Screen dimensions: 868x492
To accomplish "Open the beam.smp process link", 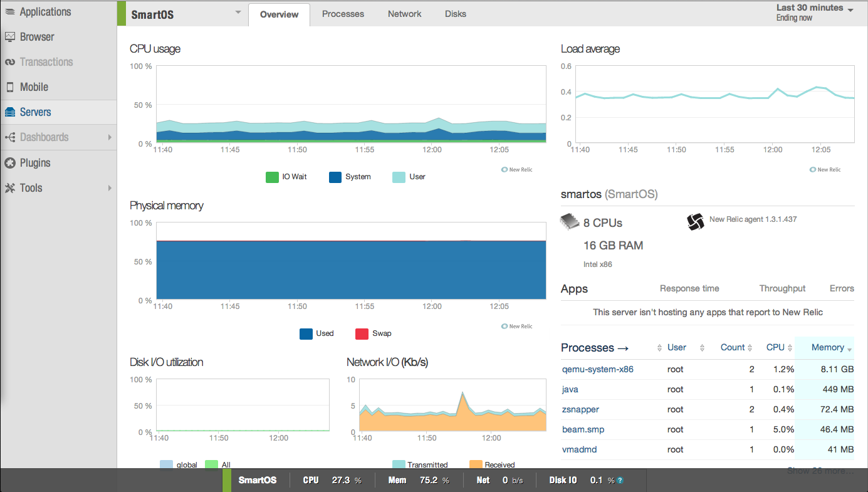I will (x=583, y=429).
